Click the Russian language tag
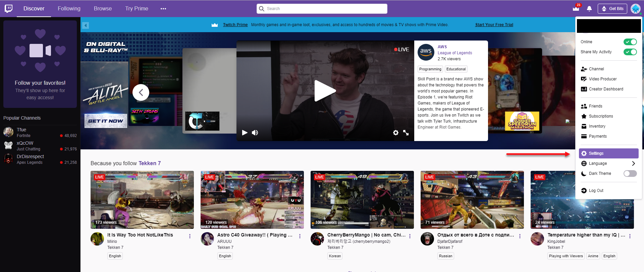This screenshot has width=644, height=272. tap(445, 256)
